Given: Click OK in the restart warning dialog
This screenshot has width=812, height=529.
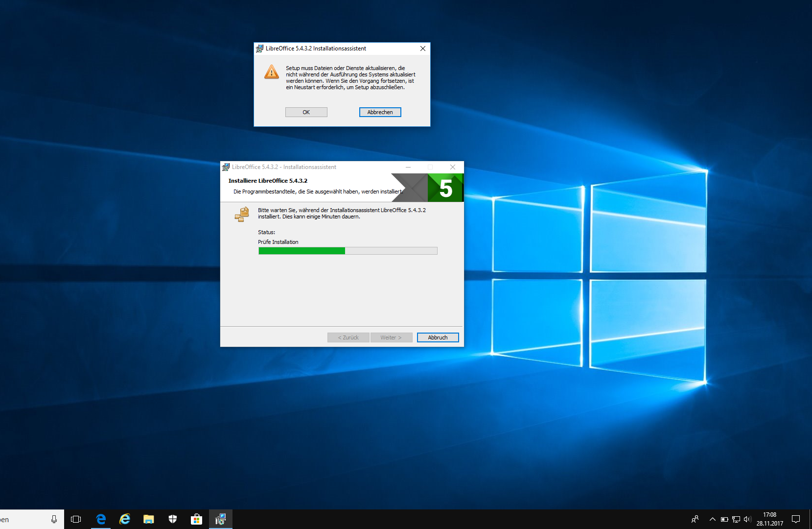Looking at the screenshot, I should point(306,112).
